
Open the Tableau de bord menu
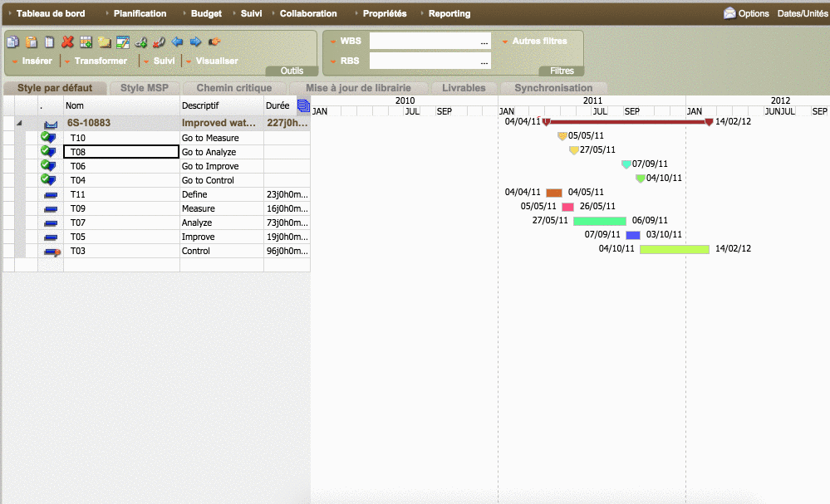[51, 13]
